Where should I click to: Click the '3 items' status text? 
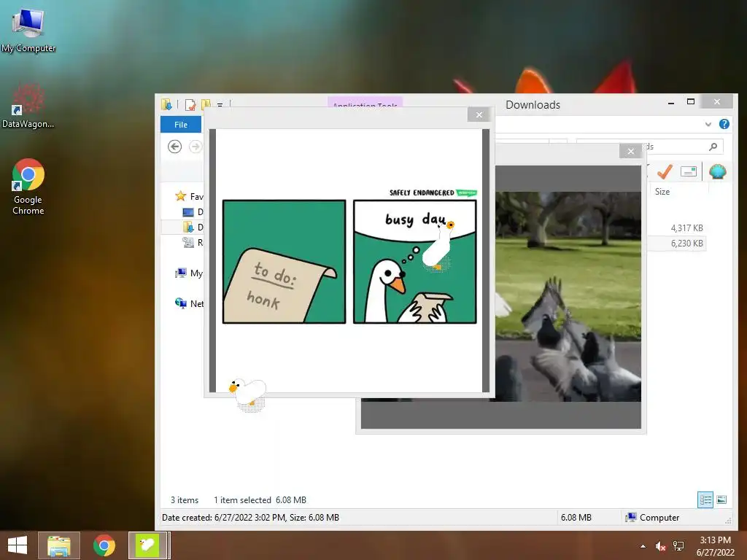pos(185,500)
